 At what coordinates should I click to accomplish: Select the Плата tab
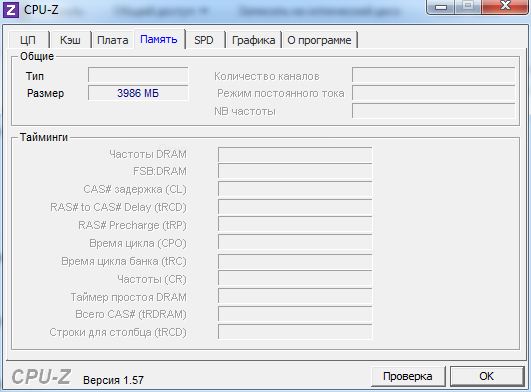coord(112,40)
